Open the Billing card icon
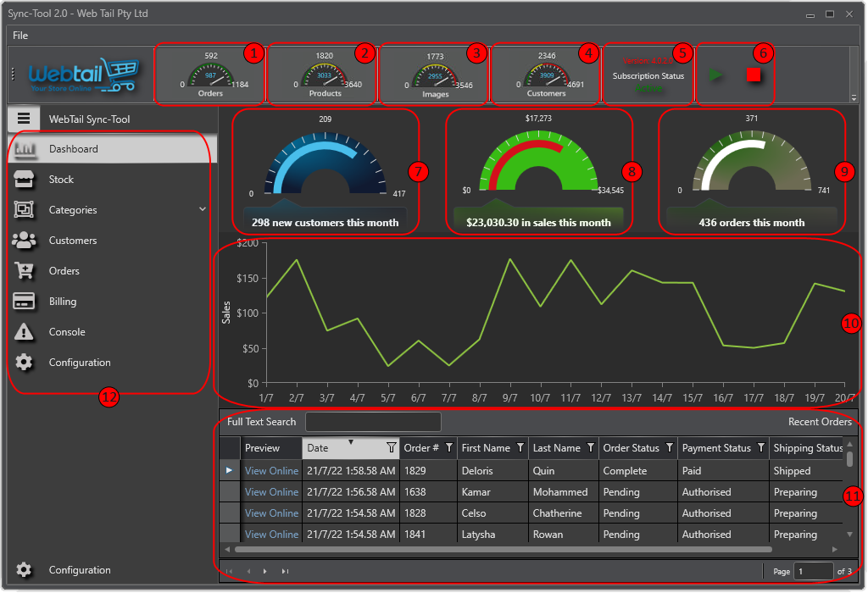This screenshot has width=868, height=593. pyautogui.click(x=24, y=302)
